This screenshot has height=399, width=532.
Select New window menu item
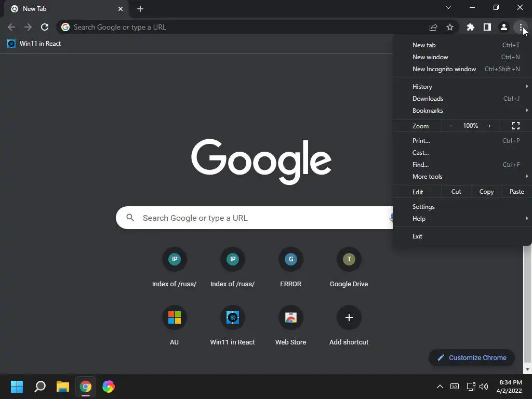click(x=462, y=57)
